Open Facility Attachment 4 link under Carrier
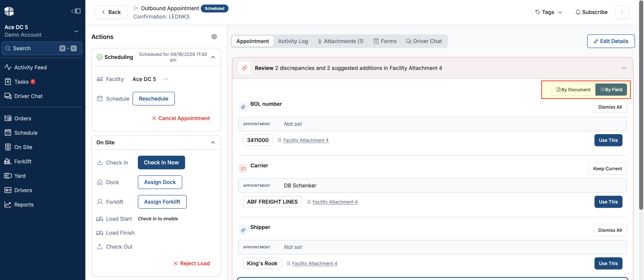This screenshot has height=280, width=644. point(335,202)
